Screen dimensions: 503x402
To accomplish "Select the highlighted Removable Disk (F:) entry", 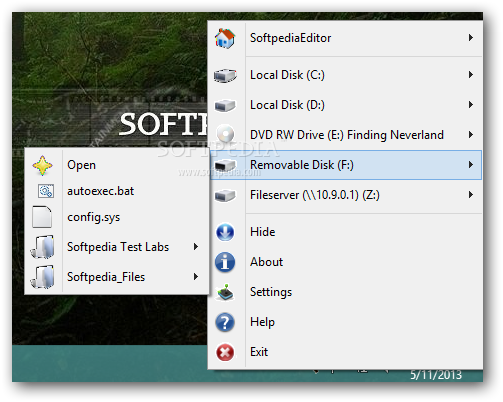I will 346,165.
